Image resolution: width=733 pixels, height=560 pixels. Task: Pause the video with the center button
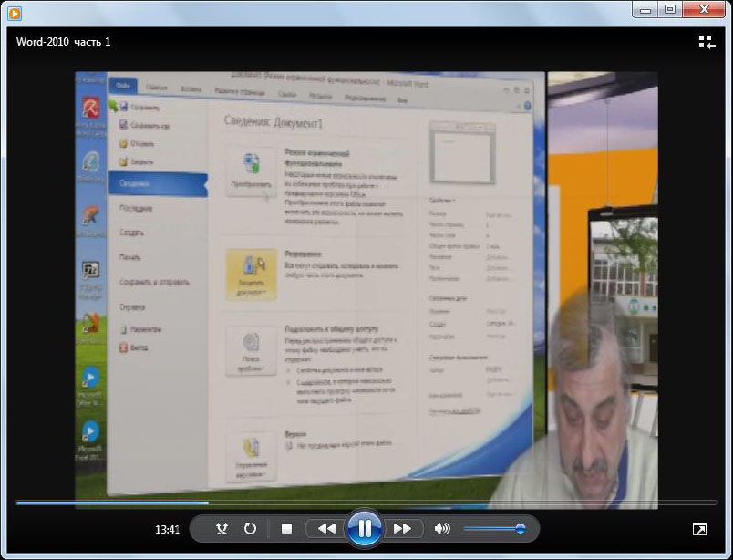pyautogui.click(x=364, y=529)
